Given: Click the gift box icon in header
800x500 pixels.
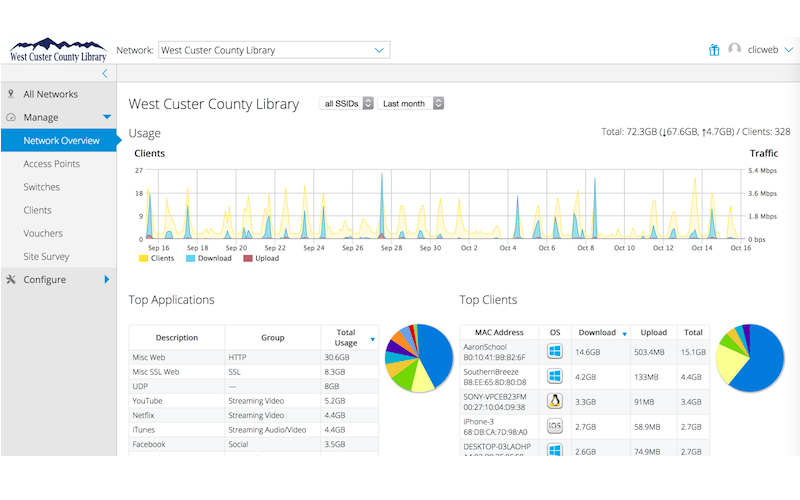Looking at the screenshot, I should point(714,50).
